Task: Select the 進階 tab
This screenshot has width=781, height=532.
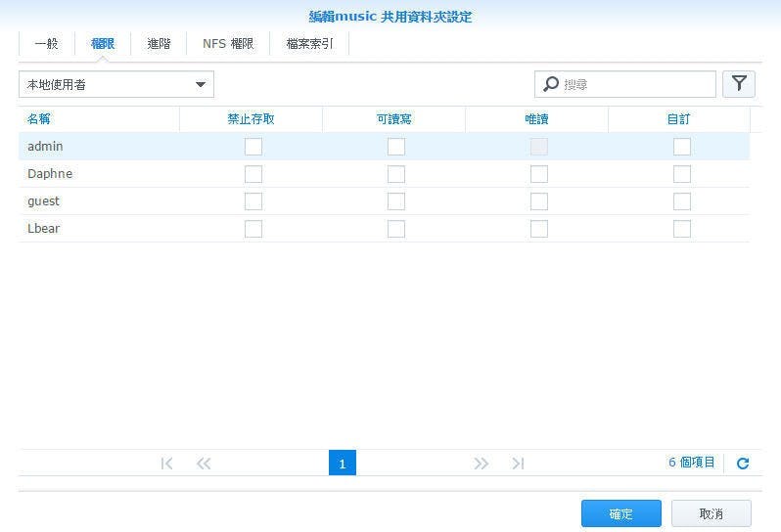Action: tap(159, 44)
